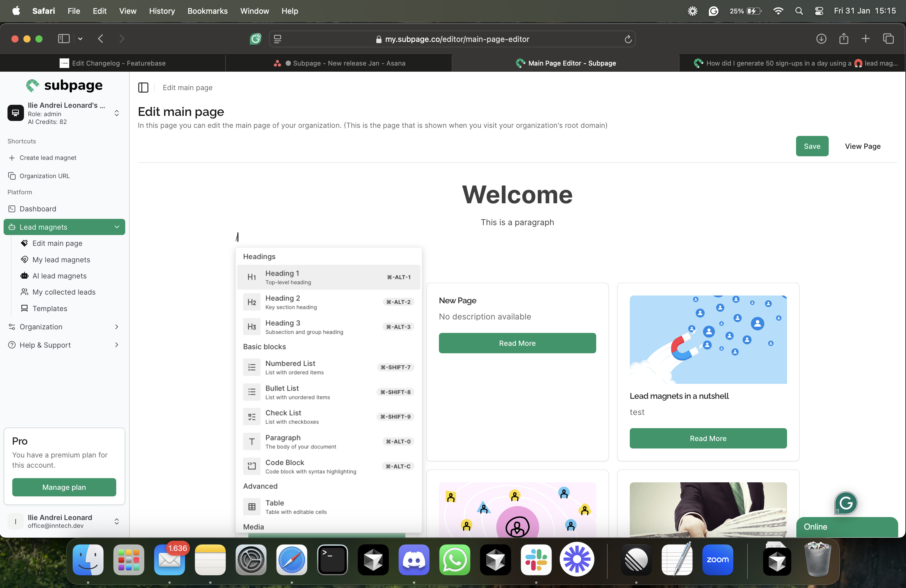Viewport: 906px width, 588px height.
Task: Open the Safari File menu
Action: [x=74, y=11]
